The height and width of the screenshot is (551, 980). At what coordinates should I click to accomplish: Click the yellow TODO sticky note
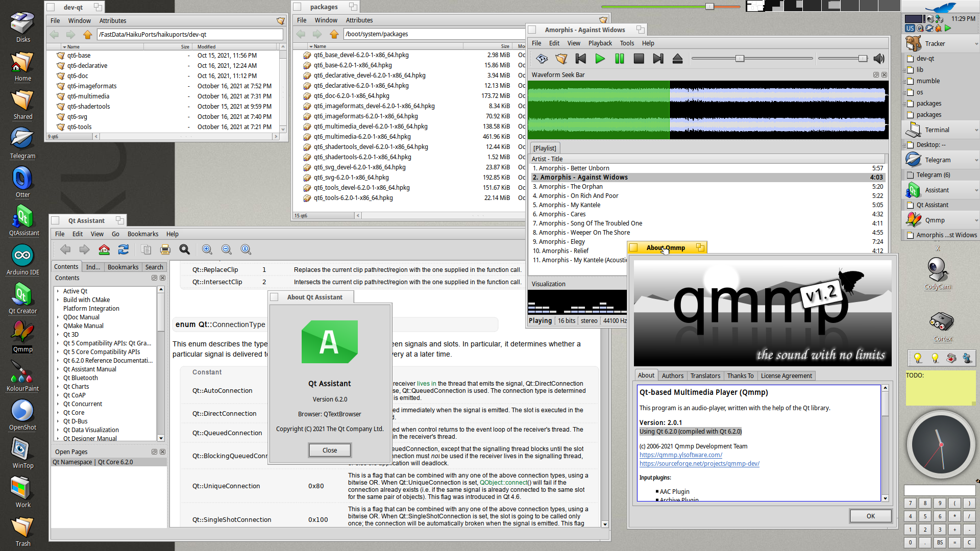[x=940, y=388]
